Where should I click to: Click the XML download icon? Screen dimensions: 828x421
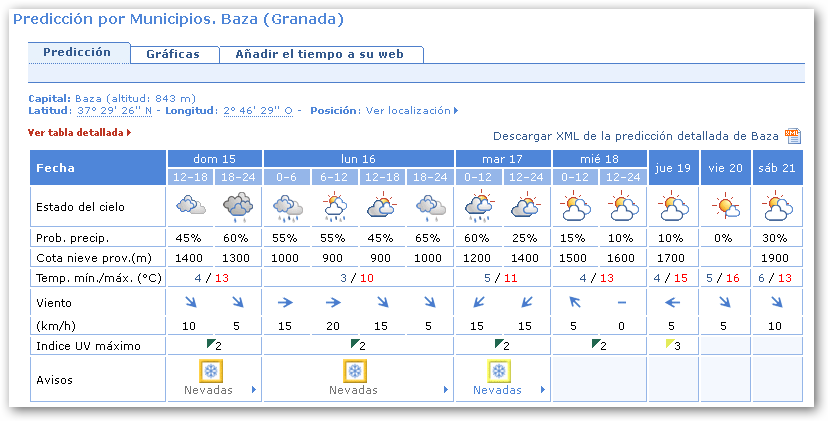pyautogui.click(x=793, y=136)
